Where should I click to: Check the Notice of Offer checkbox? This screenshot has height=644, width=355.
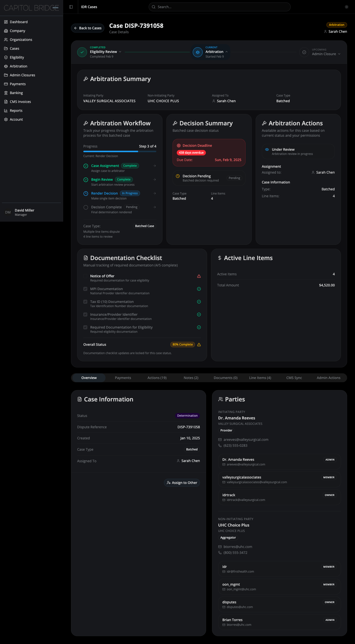(85, 276)
